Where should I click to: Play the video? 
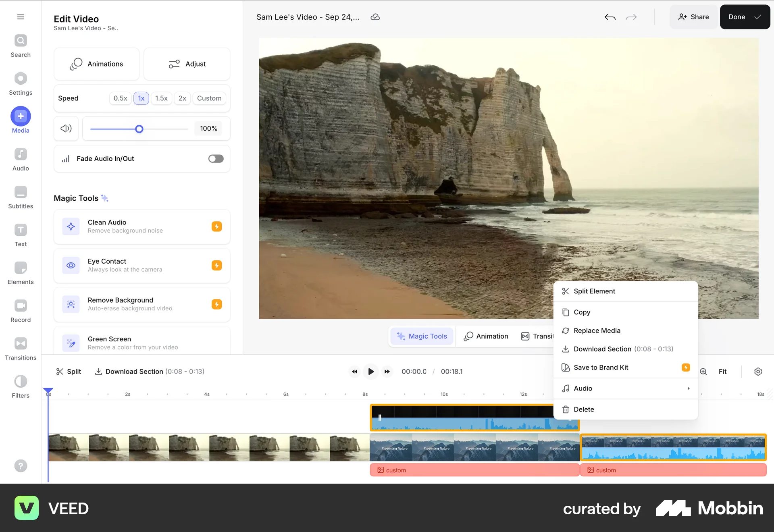click(x=370, y=371)
